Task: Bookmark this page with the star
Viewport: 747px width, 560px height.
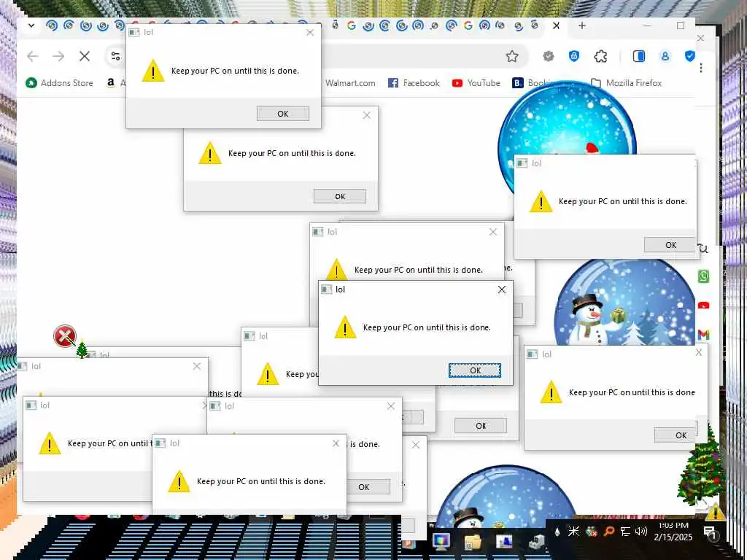Action: coord(512,57)
